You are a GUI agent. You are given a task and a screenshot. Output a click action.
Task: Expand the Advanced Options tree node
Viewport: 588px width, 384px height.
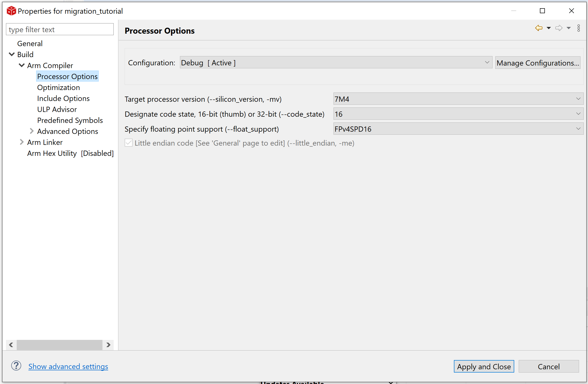click(x=32, y=131)
